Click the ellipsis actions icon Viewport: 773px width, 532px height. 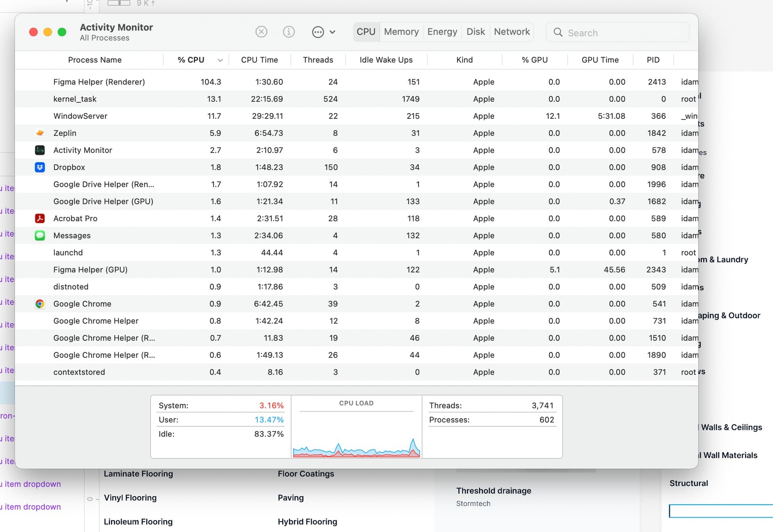(318, 32)
